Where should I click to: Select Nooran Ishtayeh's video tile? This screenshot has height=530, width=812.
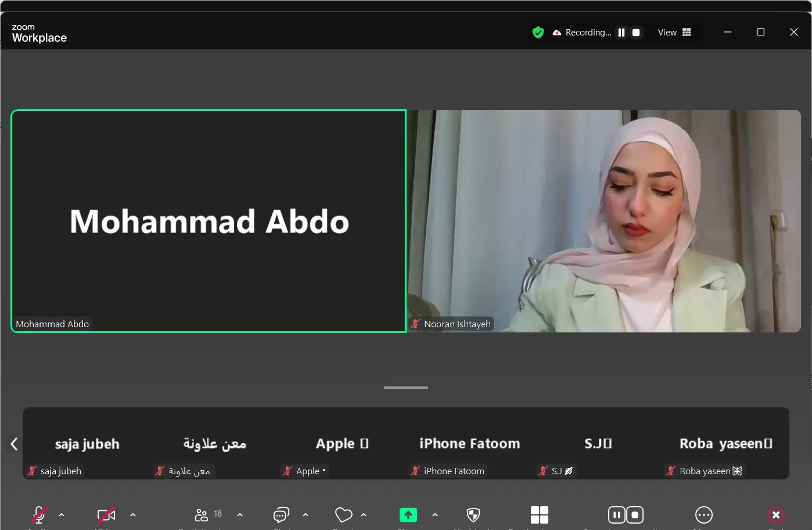pyautogui.click(x=604, y=221)
